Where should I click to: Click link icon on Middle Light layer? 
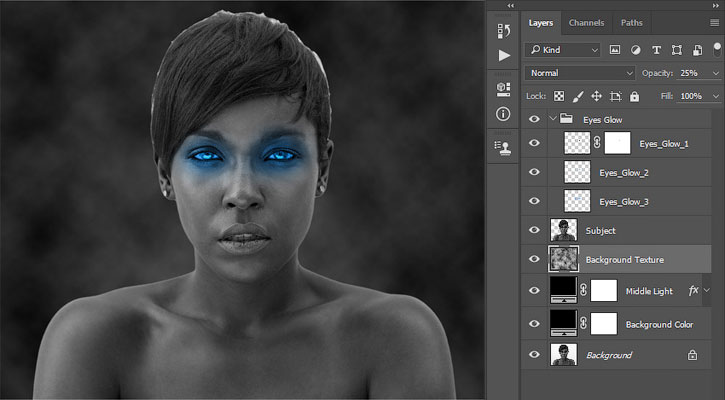tap(584, 290)
